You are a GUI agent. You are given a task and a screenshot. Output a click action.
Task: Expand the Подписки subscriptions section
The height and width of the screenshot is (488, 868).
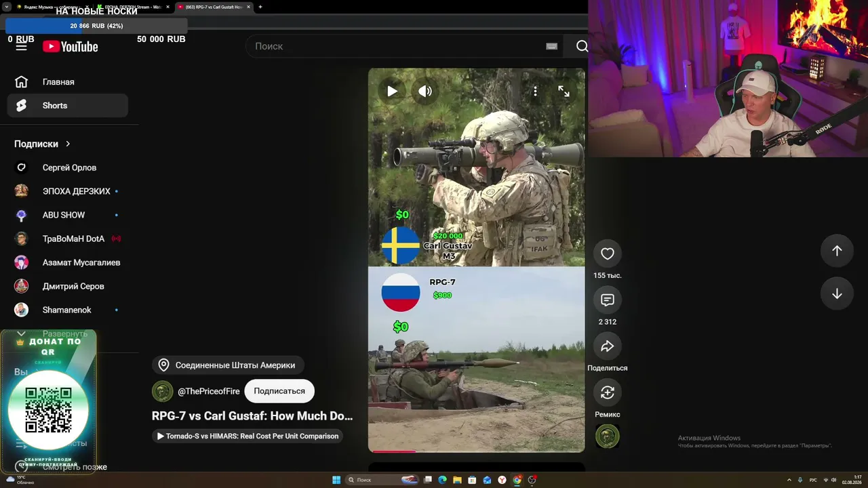coord(42,144)
